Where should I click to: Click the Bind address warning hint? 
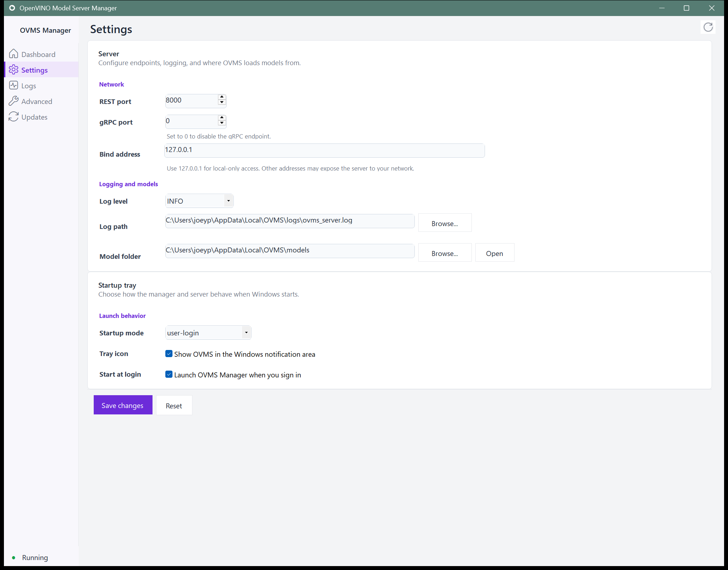[290, 168]
